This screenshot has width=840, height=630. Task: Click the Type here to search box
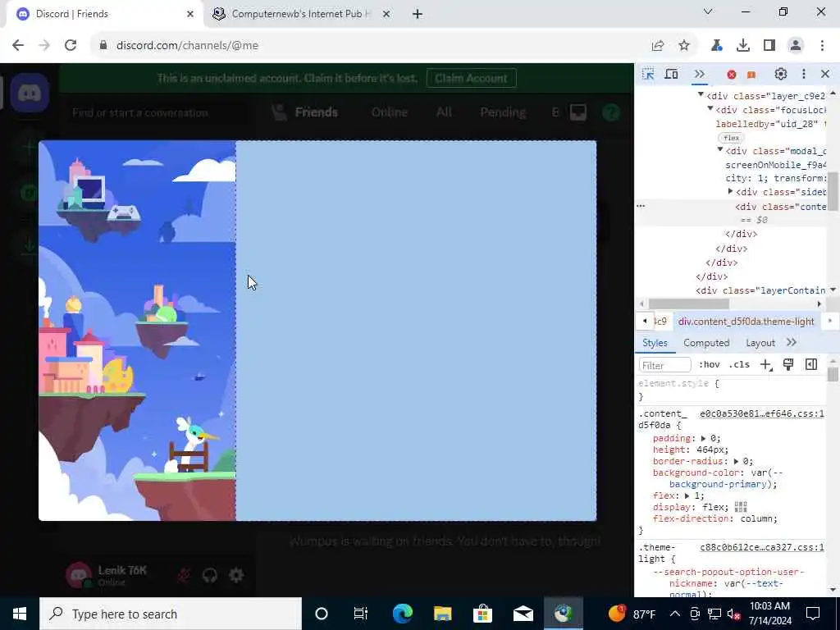coord(171,614)
